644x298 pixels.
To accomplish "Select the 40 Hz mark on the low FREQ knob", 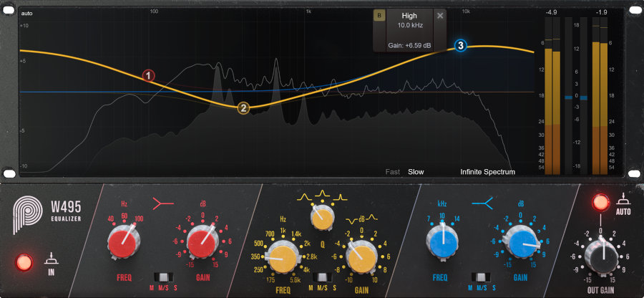I will [x=111, y=218].
